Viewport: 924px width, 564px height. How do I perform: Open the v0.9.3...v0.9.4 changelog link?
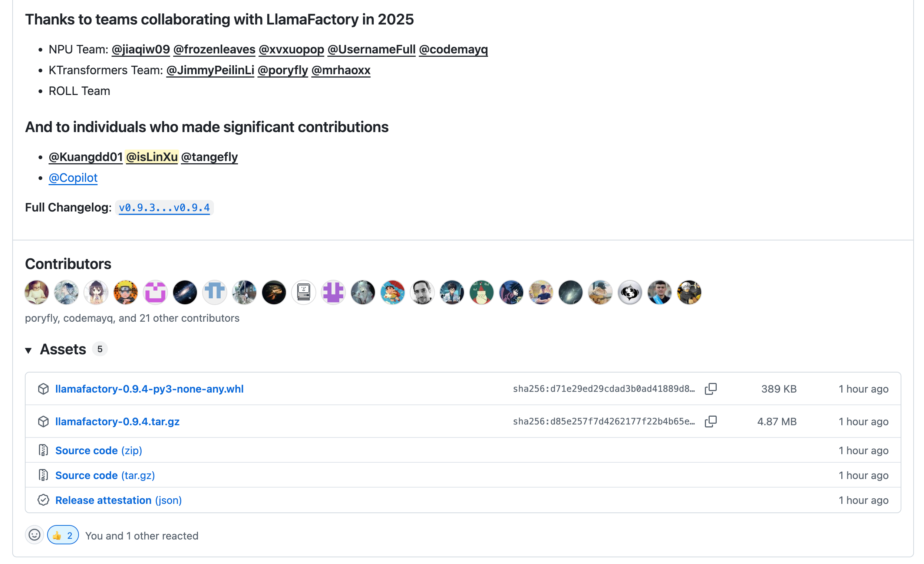click(x=164, y=207)
